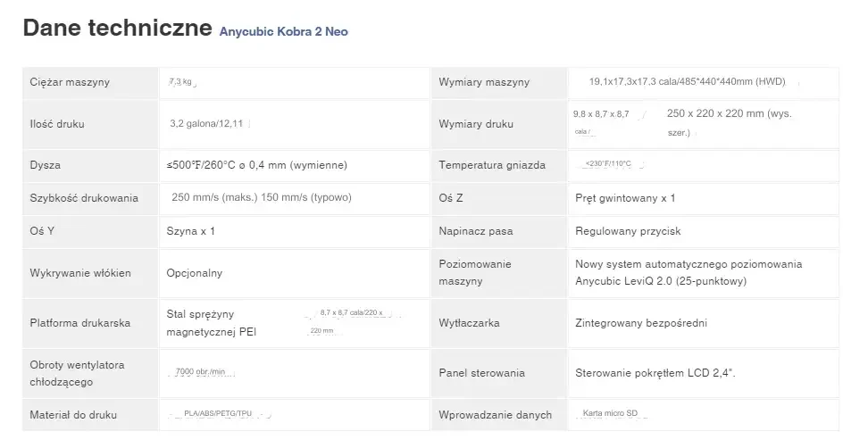Select the Wymiary maszyny label cell
This screenshot has height=448, width=868.
(x=484, y=82)
